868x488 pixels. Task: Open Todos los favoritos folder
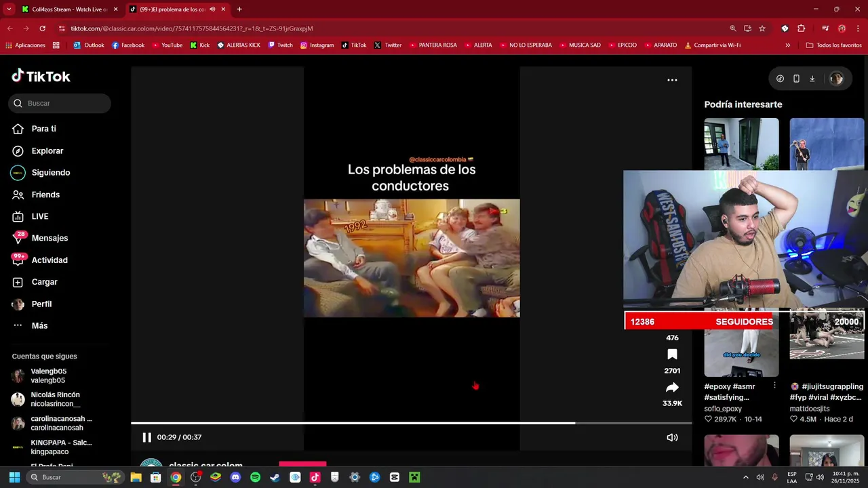(833, 45)
